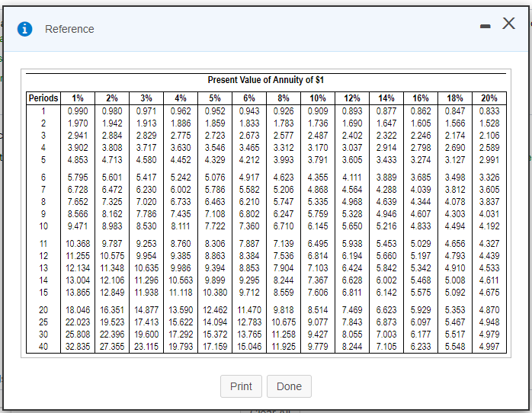The image size is (532, 413).
Task: Click cell value 6.194 in period 12
Action: click(352, 256)
